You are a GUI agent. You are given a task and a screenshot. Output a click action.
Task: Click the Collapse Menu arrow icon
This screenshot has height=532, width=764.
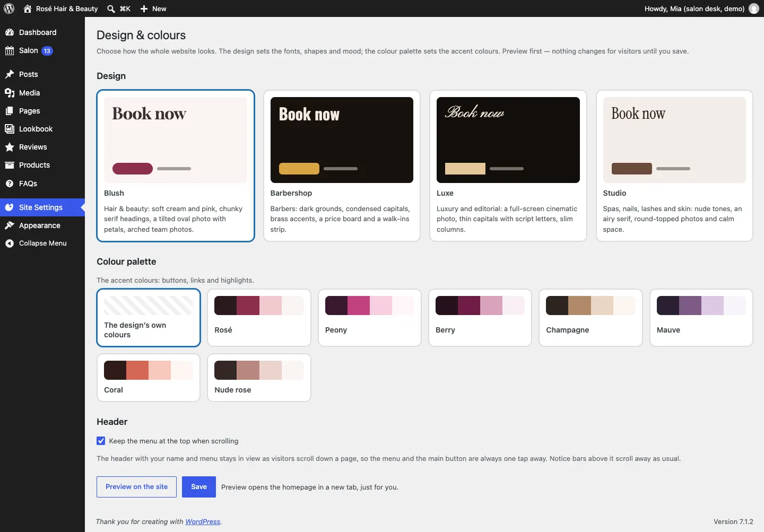click(x=10, y=243)
